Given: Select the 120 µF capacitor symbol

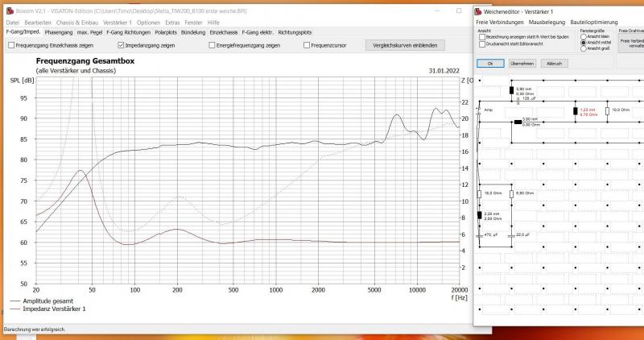Looking at the screenshot, I should click(518, 101).
